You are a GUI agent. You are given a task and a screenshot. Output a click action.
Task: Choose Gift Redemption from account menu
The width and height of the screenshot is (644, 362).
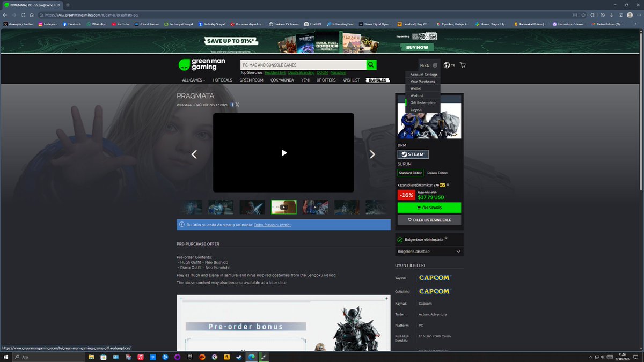(423, 102)
